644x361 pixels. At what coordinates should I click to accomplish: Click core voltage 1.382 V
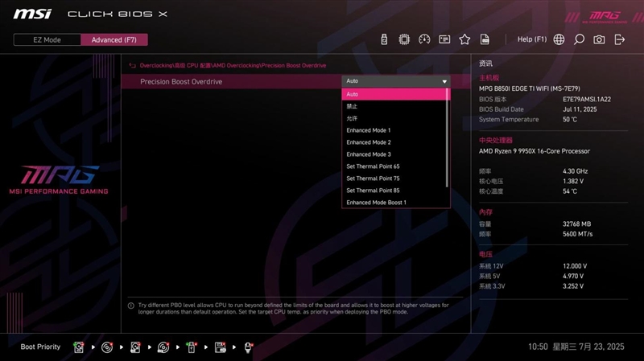click(573, 182)
